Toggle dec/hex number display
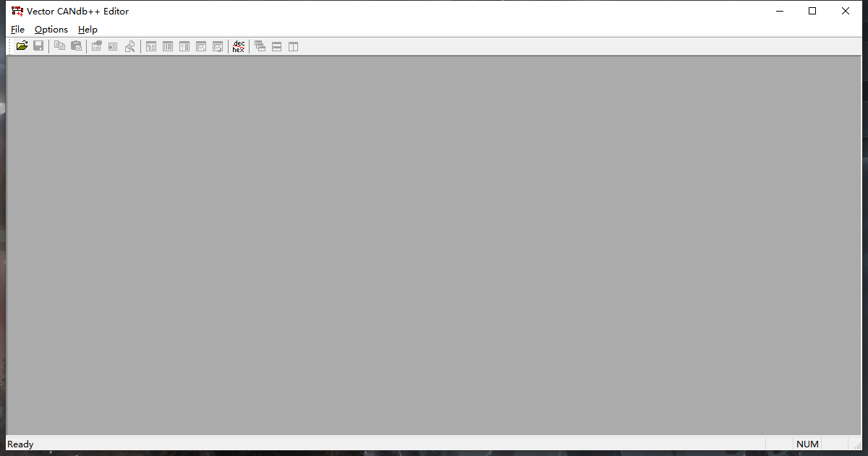 [x=239, y=46]
